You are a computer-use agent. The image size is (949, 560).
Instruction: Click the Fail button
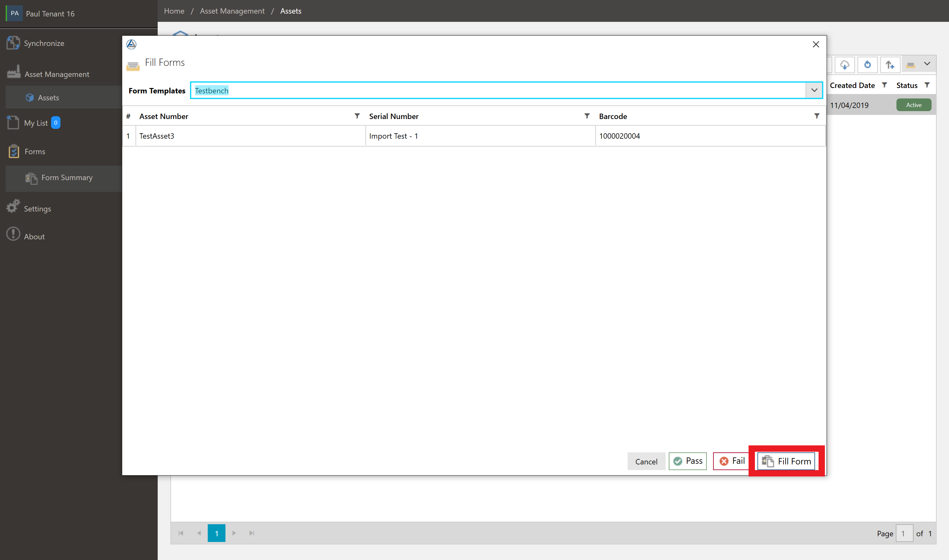point(732,461)
